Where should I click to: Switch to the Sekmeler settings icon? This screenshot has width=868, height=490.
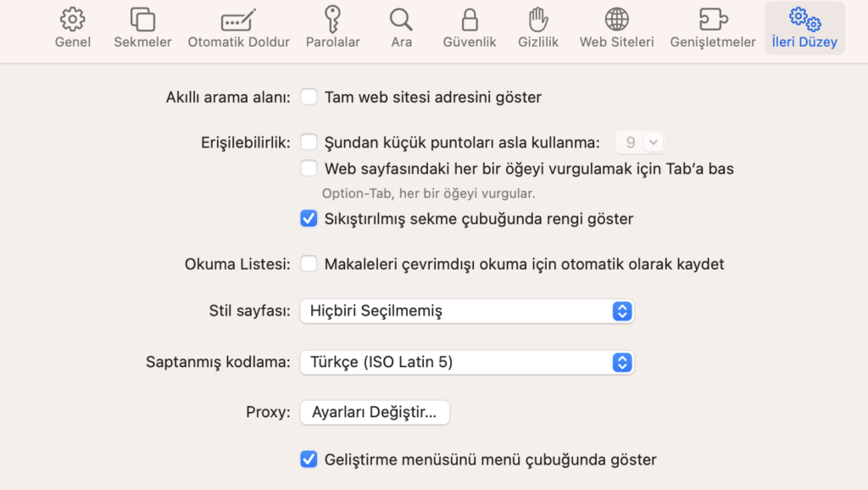(x=142, y=25)
